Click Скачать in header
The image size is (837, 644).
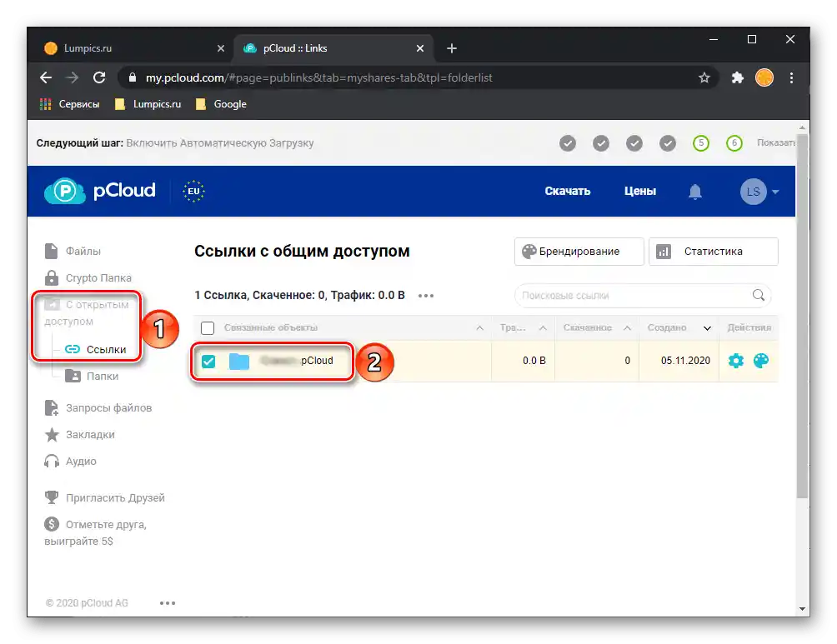click(x=567, y=191)
